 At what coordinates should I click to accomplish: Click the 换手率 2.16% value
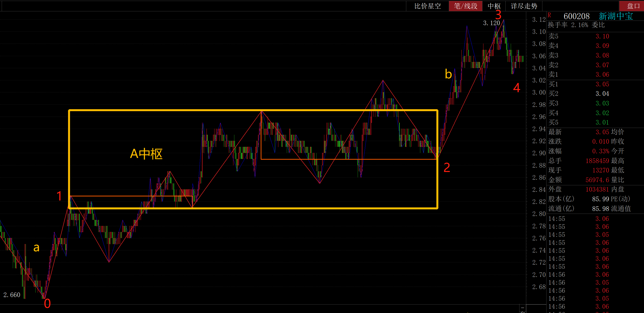pyautogui.click(x=579, y=25)
